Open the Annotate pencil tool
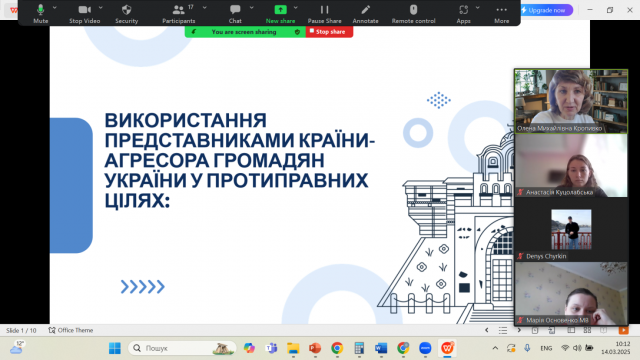 point(366,13)
